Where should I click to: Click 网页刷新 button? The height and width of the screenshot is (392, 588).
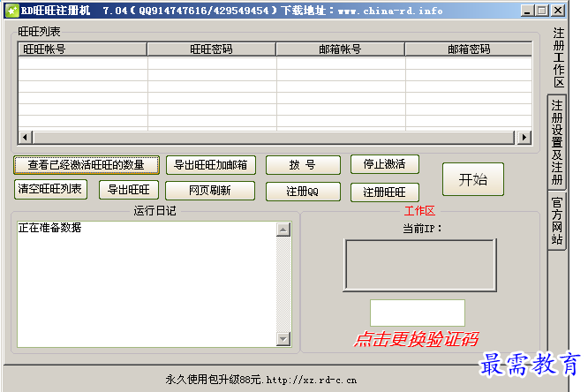[x=210, y=191]
